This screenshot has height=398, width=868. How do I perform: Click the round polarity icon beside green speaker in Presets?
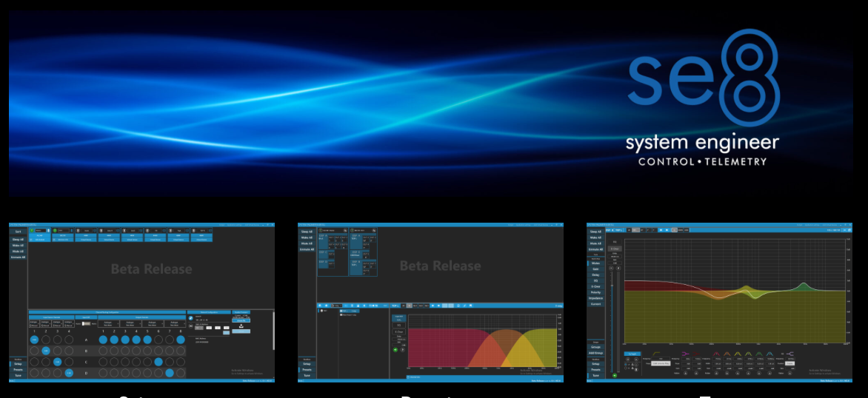click(402, 349)
